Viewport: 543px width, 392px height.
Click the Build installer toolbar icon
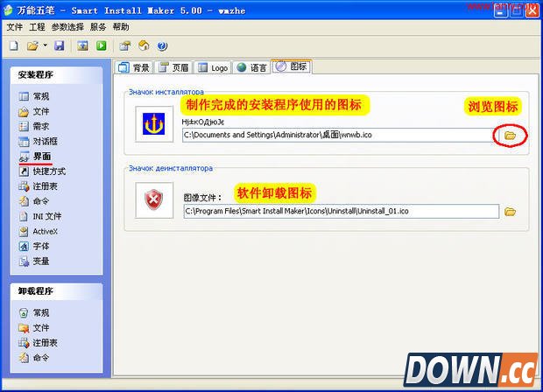click(x=82, y=45)
